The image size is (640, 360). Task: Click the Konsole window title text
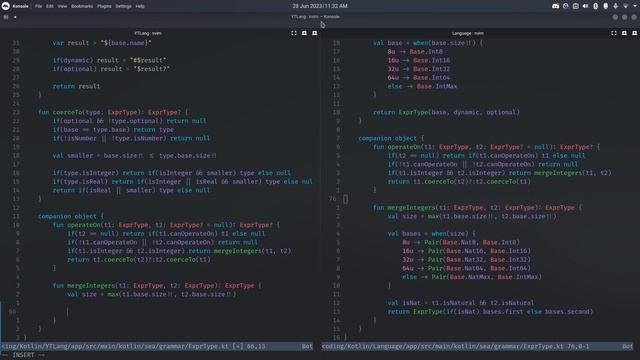(315, 17)
